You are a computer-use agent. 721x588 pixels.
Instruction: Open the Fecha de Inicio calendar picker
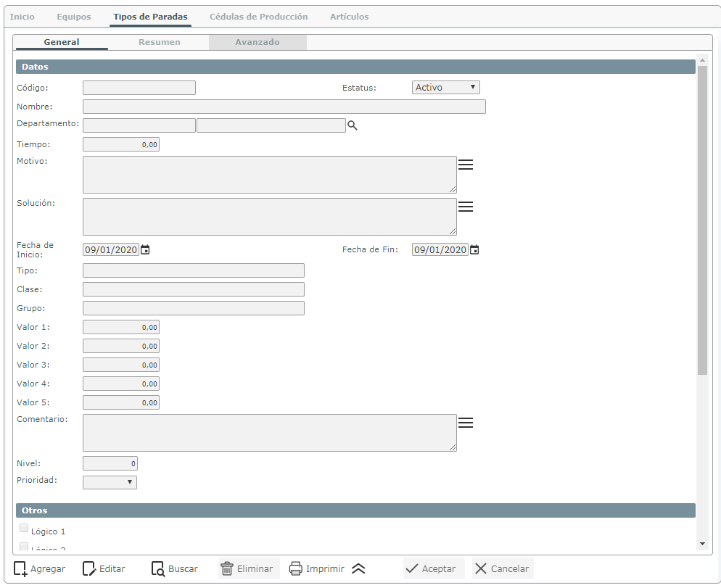[x=145, y=250]
